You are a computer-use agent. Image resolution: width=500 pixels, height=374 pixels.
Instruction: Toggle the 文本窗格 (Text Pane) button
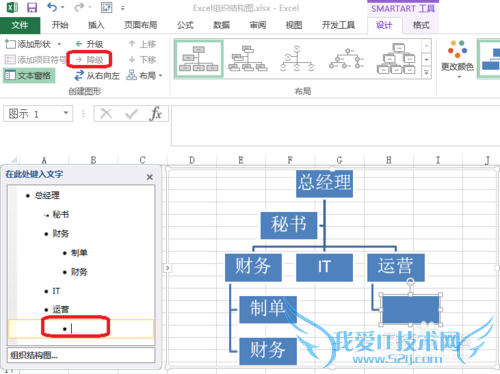tap(29, 76)
